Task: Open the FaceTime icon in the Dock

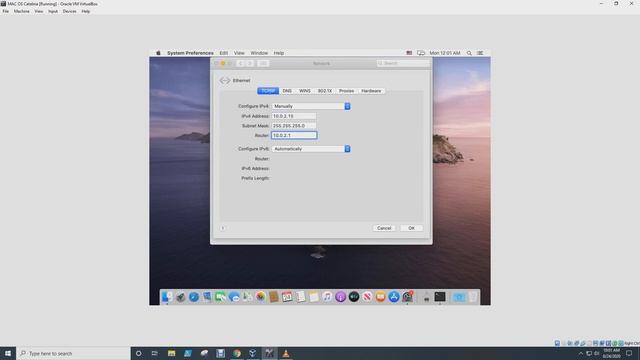Action: (x=220, y=297)
